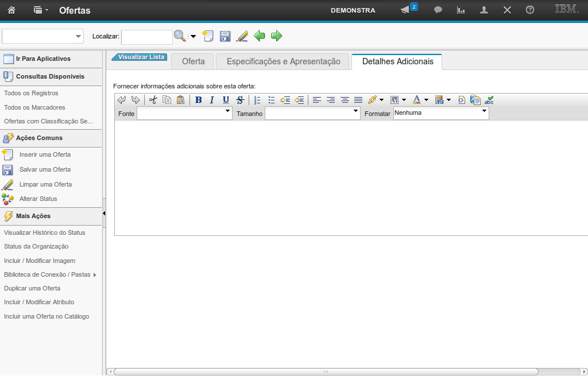Click into the Localizar search field
This screenshot has height=376, width=588.
tap(146, 37)
